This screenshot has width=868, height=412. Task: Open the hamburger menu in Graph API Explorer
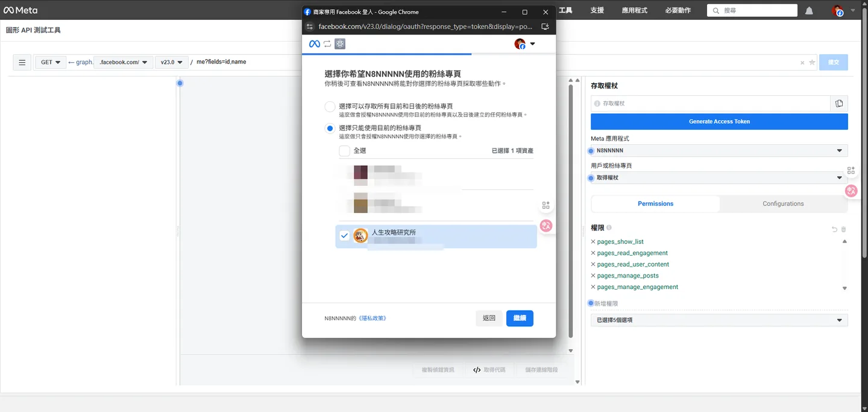click(22, 62)
